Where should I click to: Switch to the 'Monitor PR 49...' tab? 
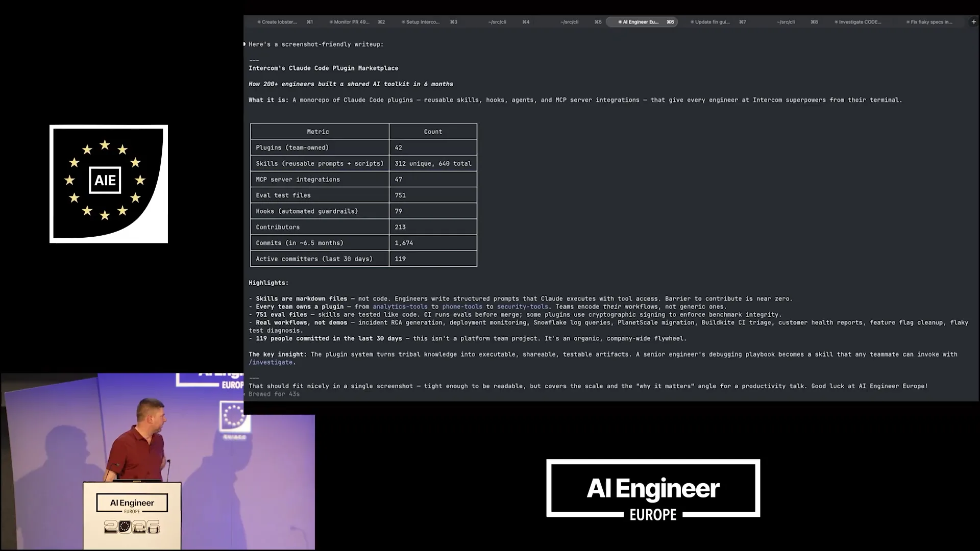[357, 22]
